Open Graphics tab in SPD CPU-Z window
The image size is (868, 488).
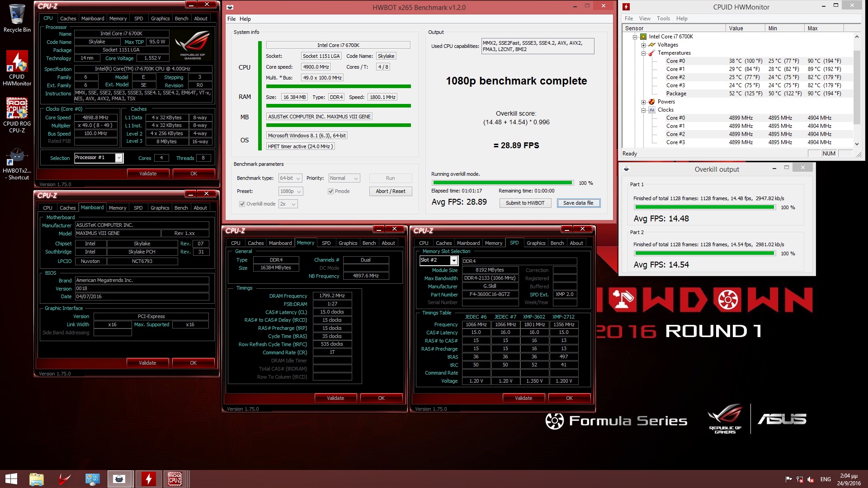tap(536, 243)
